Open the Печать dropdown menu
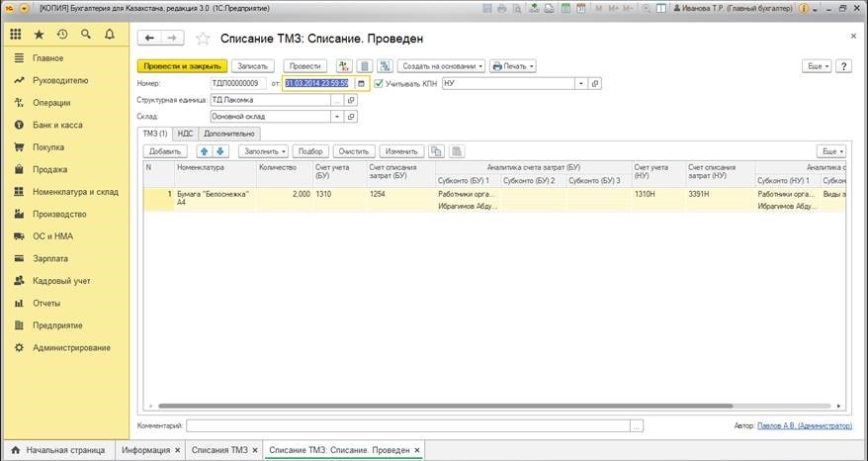The width and height of the screenshot is (868, 461). pos(513,66)
